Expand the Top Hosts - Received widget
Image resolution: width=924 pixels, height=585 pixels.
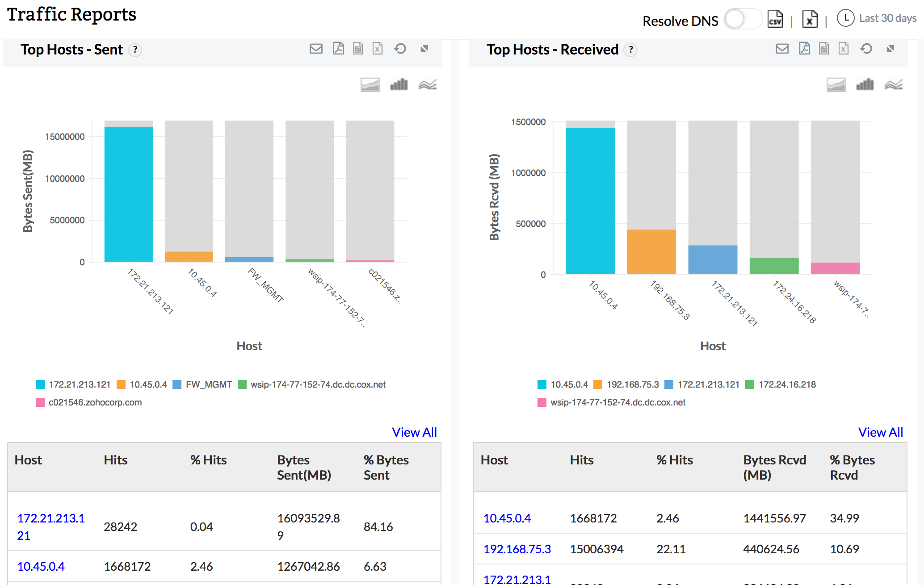[890, 49]
